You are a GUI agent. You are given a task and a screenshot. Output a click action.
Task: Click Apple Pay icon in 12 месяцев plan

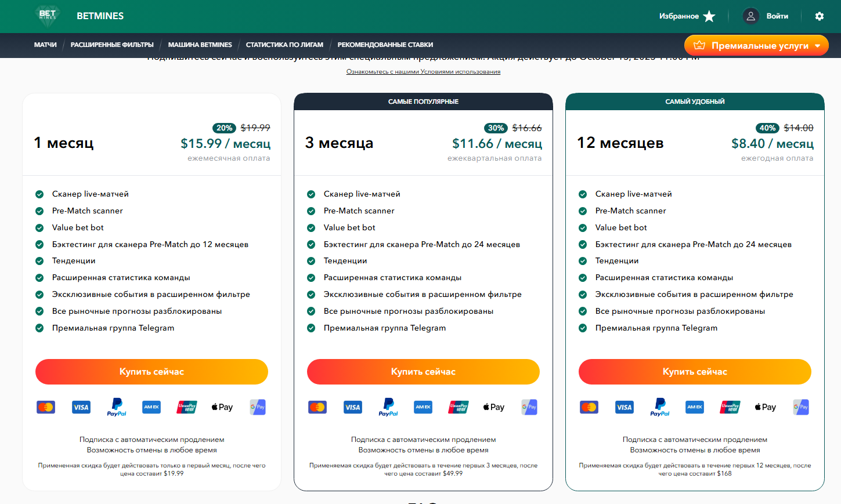[x=765, y=407]
